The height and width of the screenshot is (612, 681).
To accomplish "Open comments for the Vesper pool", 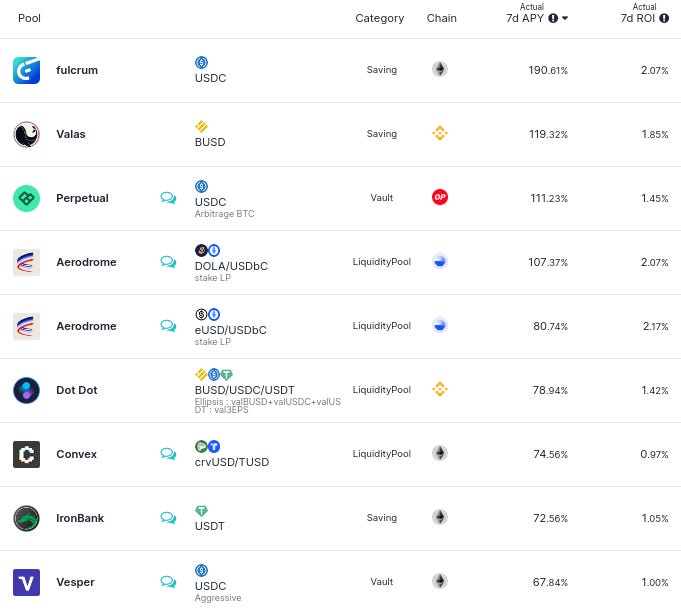I will click(x=168, y=582).
